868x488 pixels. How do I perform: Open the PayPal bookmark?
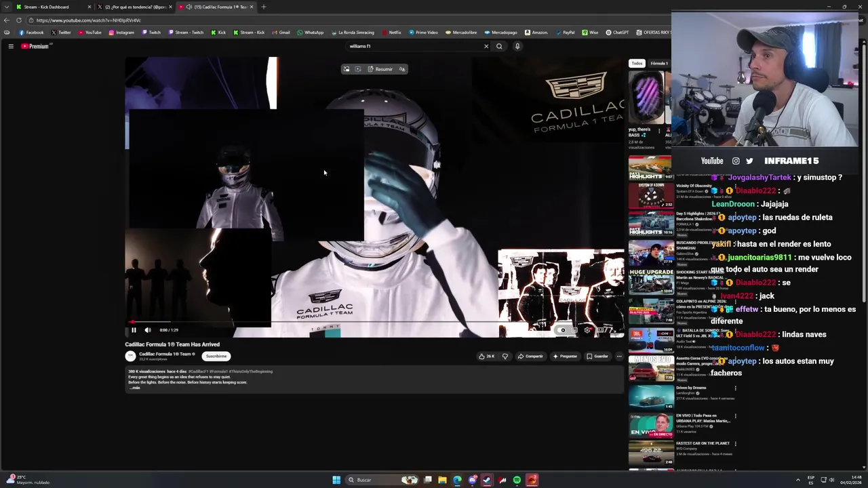565,33
